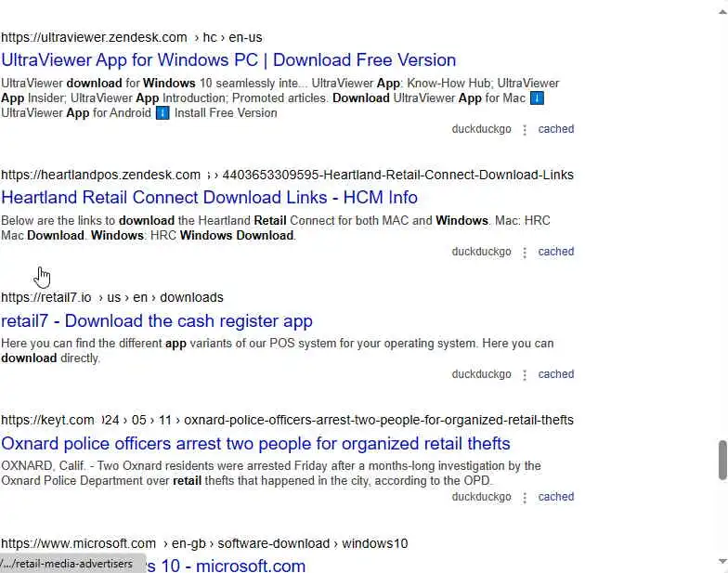Click duckduckgo source label under UltraViewer result
The width and height of the screenshot is (728, 573).
pos(481,129)
